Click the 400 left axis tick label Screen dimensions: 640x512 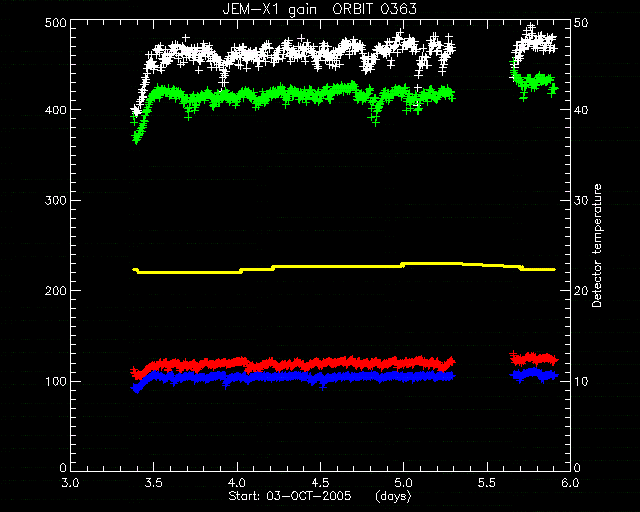pos(55,110)
